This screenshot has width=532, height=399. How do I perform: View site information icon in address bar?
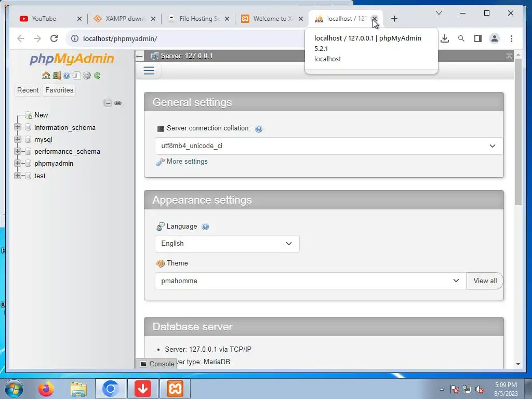(75, 38)
